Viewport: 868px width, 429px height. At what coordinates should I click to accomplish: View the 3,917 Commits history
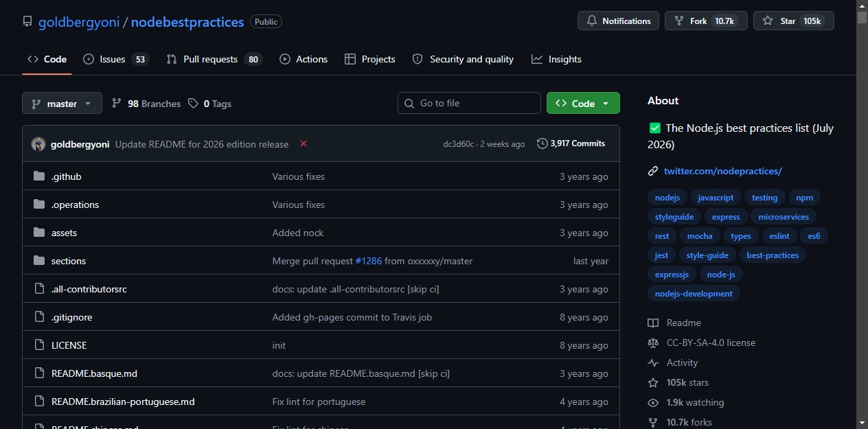(571, 143)
